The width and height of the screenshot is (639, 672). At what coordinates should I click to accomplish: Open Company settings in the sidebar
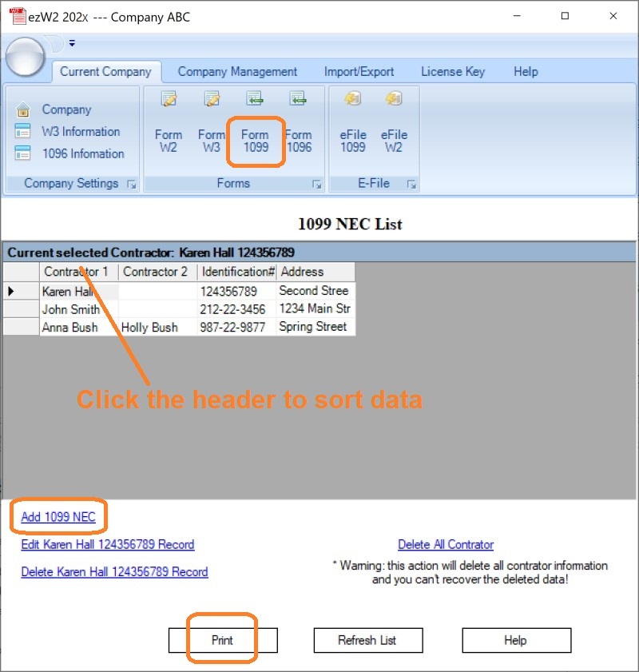(67, 109)
